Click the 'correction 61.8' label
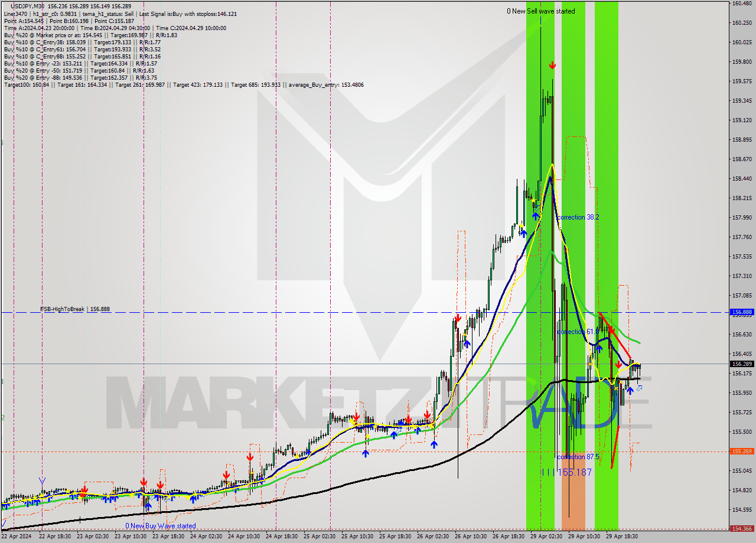This screenshot has width=756, height=543. pyautogui.click(x=578, y=332)
